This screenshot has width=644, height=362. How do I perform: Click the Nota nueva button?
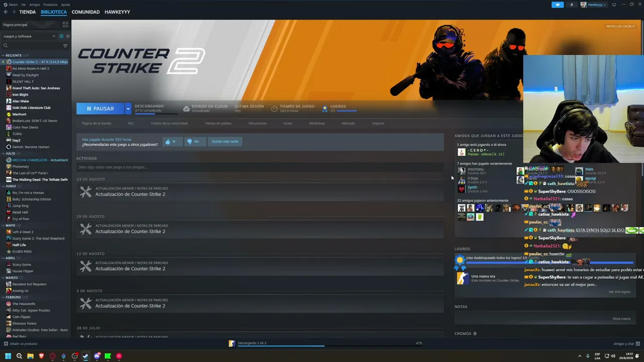[x=621, y=318]
